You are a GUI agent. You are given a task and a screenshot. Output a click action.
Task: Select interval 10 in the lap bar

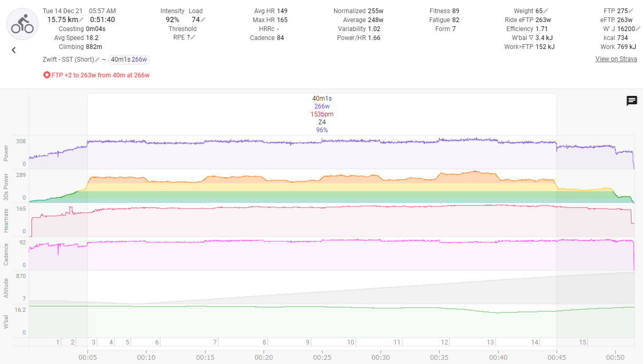pos(350,342)
